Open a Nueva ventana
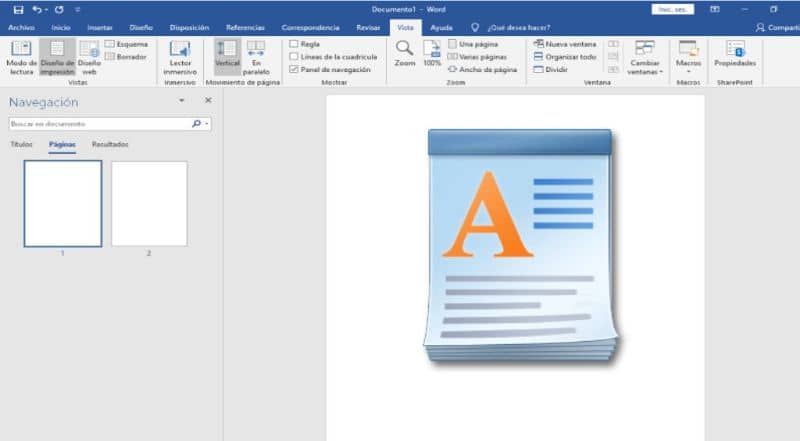Screen dimensions: 800x441 click(565, 44)
